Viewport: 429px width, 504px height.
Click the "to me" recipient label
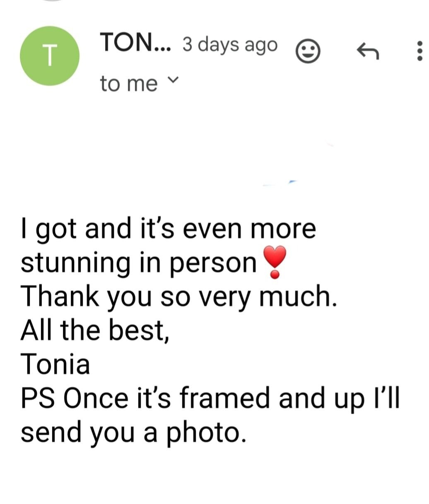click(x=129, y=84)
